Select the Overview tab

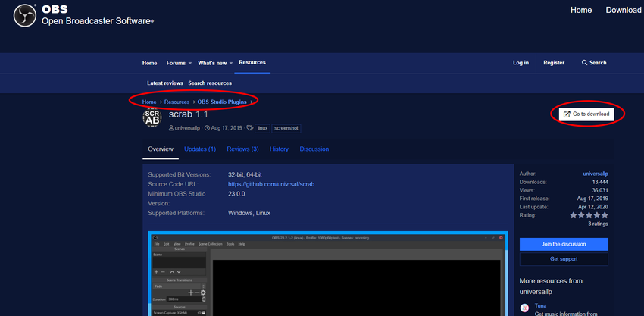point(161,149)
